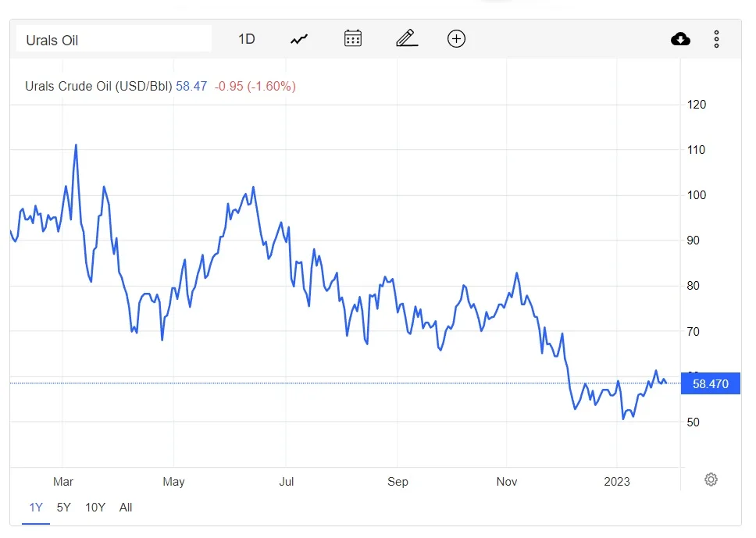Open the date range calendar icon
Screen dimensions: 756x538
coord(352,38)
